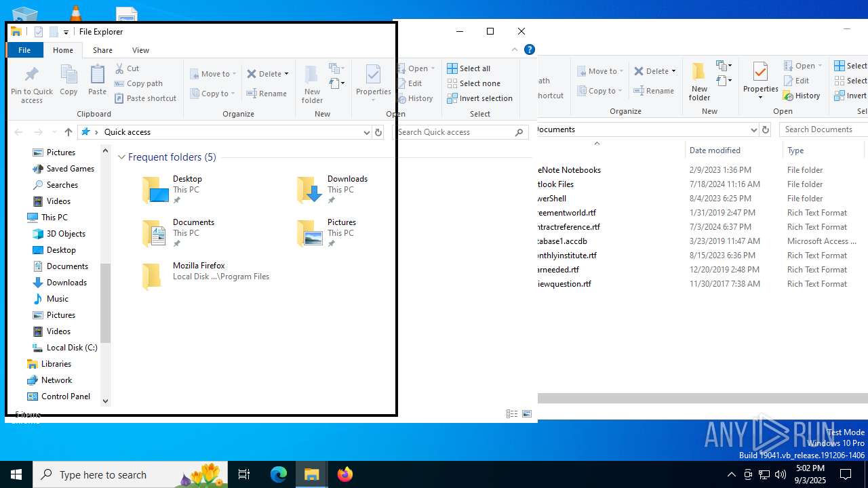Open Mozilla Firefox frequent folder
This screenshot has height=488, width=868.
click(205, 277)
